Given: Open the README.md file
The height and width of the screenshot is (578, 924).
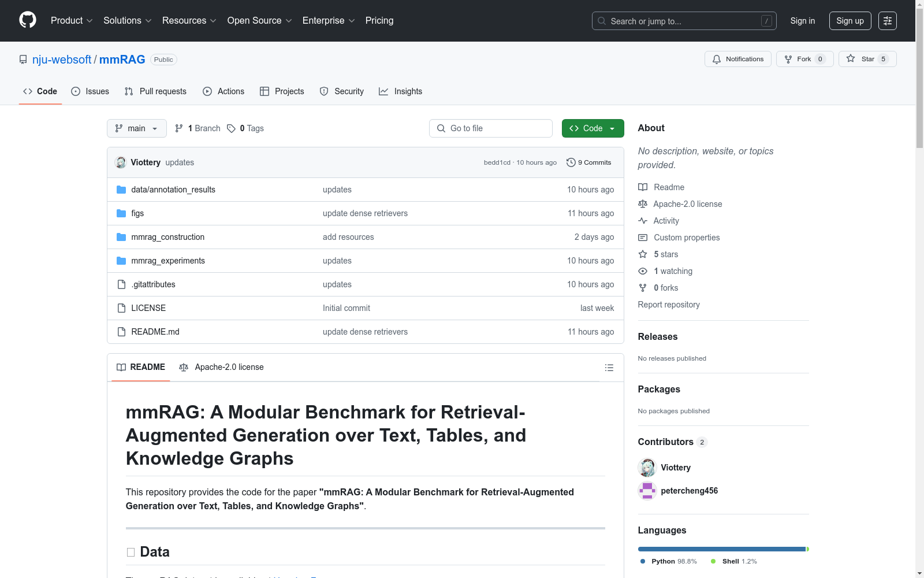Looking at the screenshot, I should tap(155, 332).
